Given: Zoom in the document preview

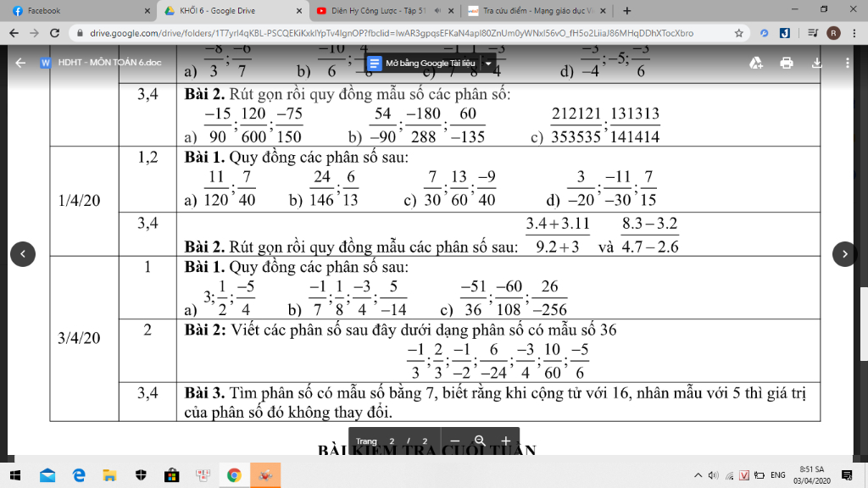Looking at the screenshot, I should [505, 441].
